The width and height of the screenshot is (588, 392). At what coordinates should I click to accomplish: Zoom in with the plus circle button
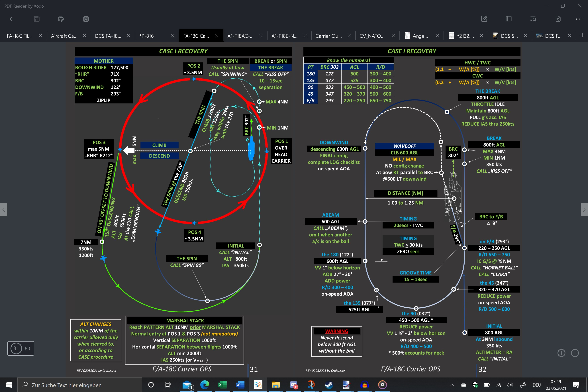[x=562, y=353]
